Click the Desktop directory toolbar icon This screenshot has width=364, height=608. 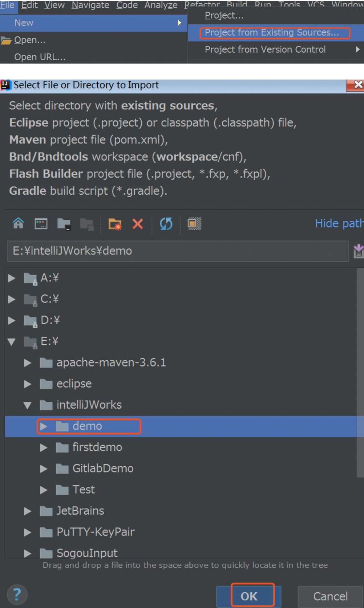(41, 223)
